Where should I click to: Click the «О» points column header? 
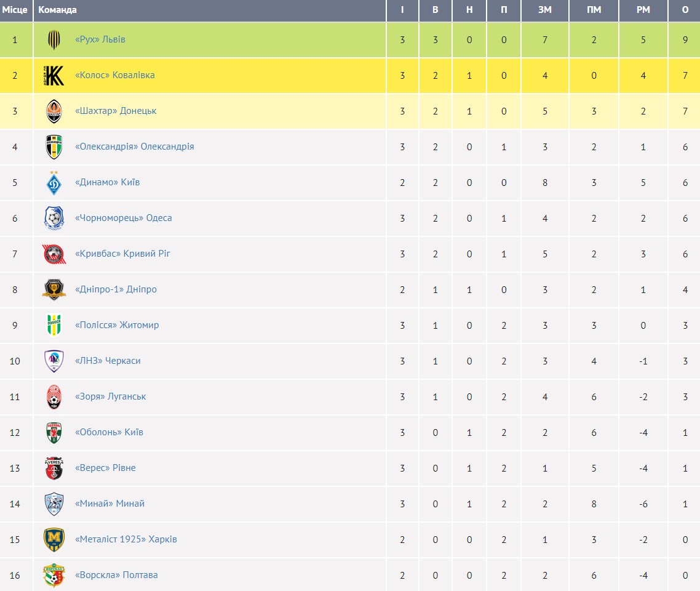click(x=685, y=10)
